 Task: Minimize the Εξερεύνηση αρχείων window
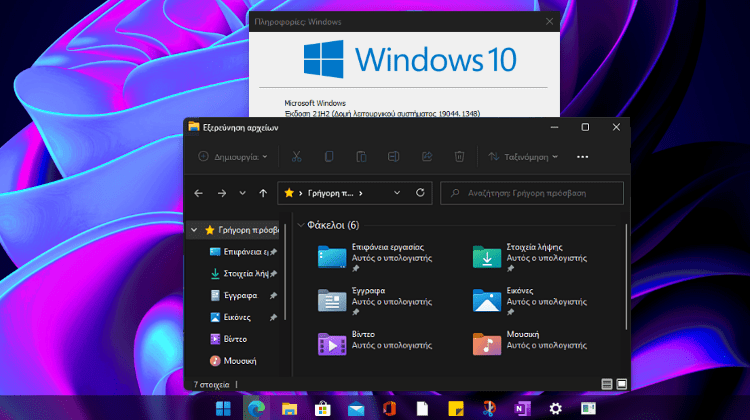(x=554, y=127)
